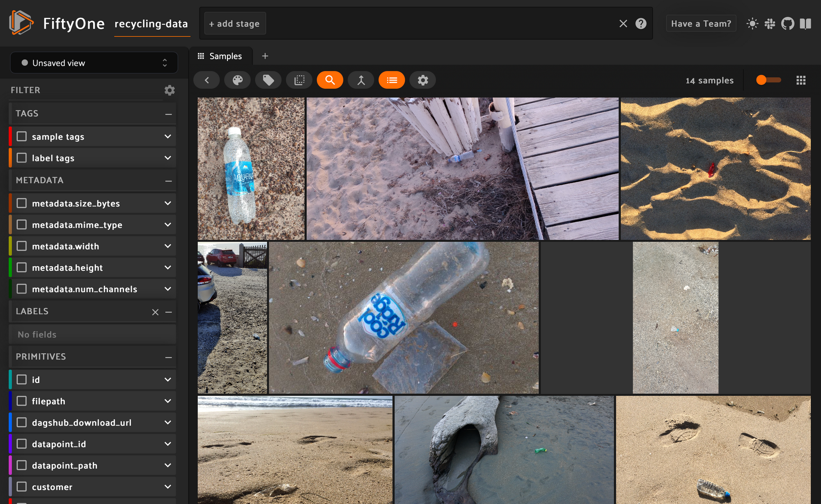Click the FiftyOne logo icon
This screenshot has width=821, height=504.
pos(21,23)
